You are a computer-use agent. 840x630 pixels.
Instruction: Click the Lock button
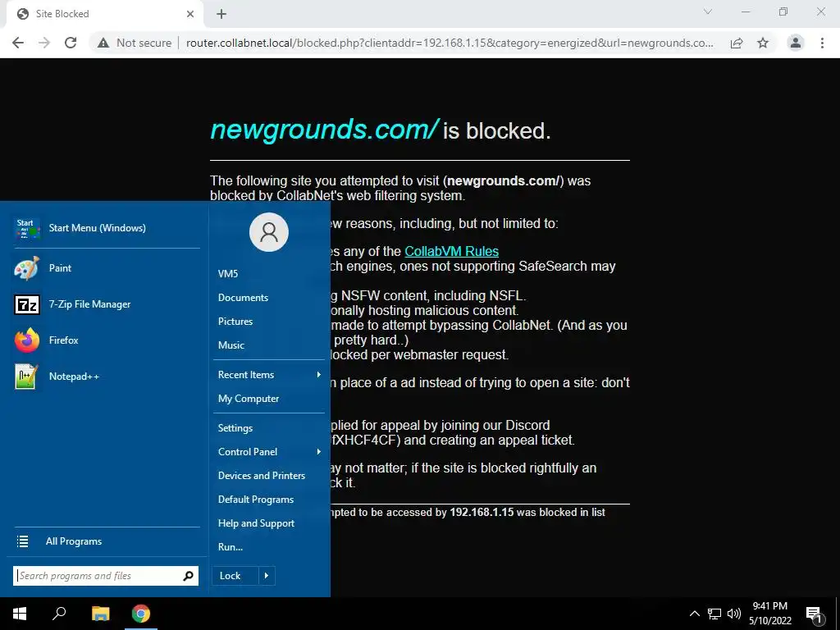[235, 575]
